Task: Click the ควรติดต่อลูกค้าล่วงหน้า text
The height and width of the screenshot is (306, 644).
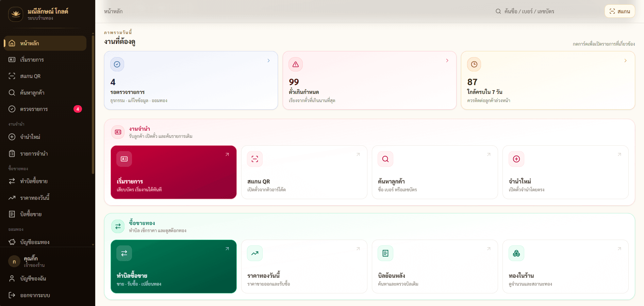Action: (x=489, y=100)
